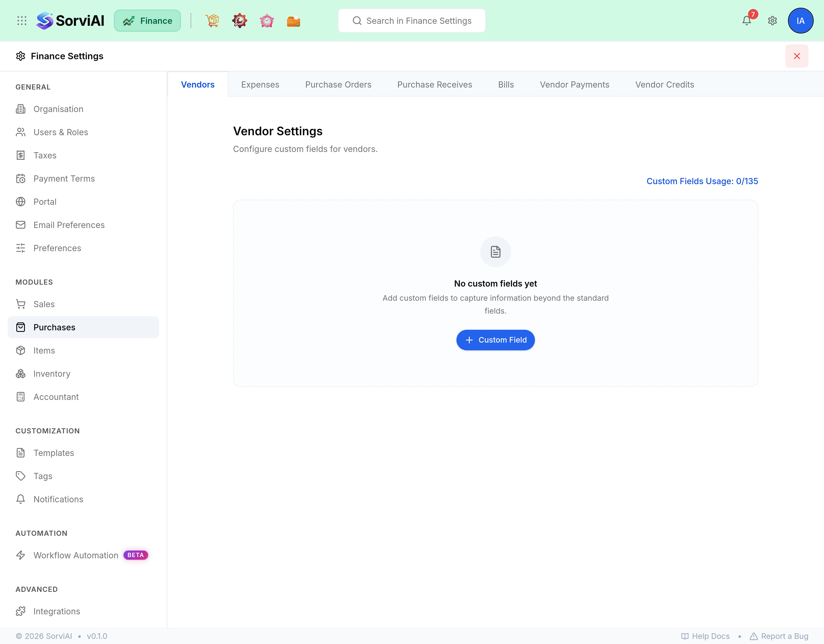
Task: Open Help Docs link in footer
Action: pos(705,636)
